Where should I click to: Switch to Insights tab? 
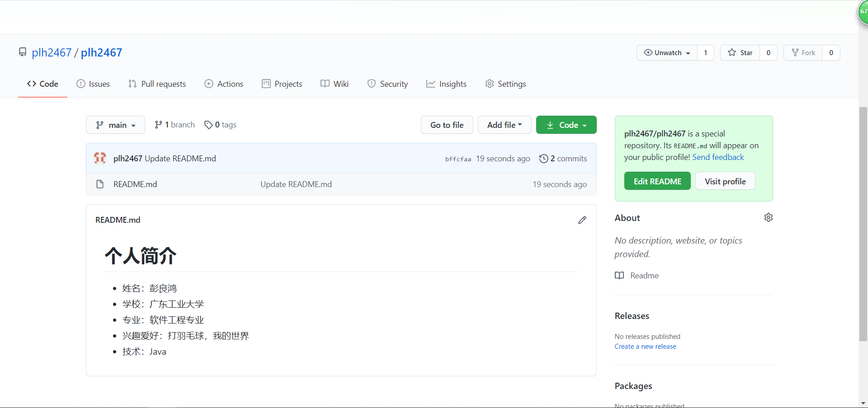click(446, 84)
